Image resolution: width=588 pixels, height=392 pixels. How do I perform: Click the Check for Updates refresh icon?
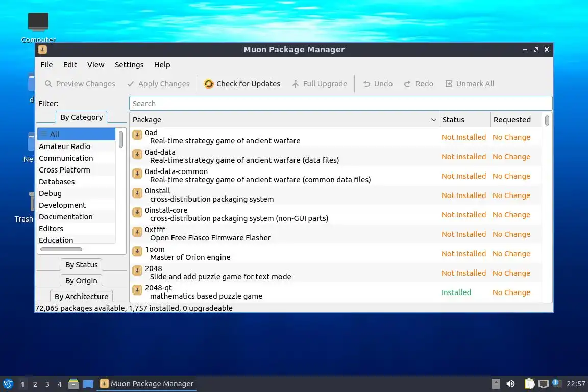click(209, 84)
